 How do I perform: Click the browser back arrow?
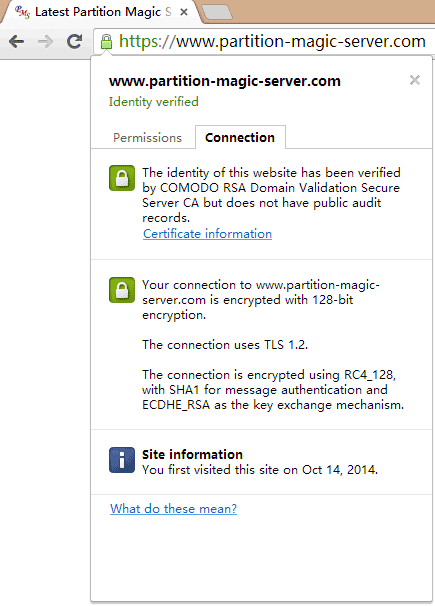coord(17,41)
